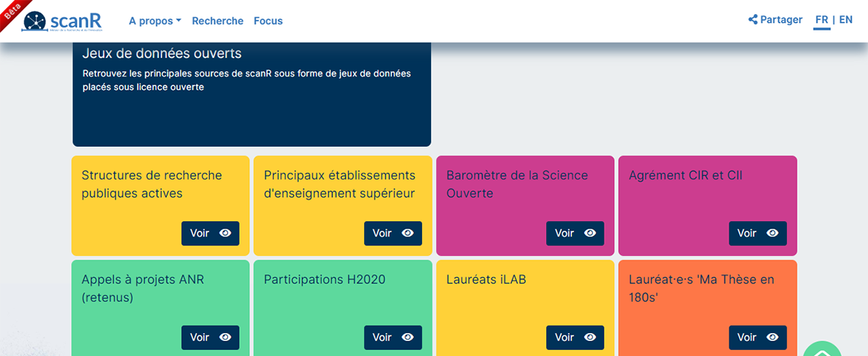
Task: Click the green scroll-to-top arrow button
Action: click(822, 349)
